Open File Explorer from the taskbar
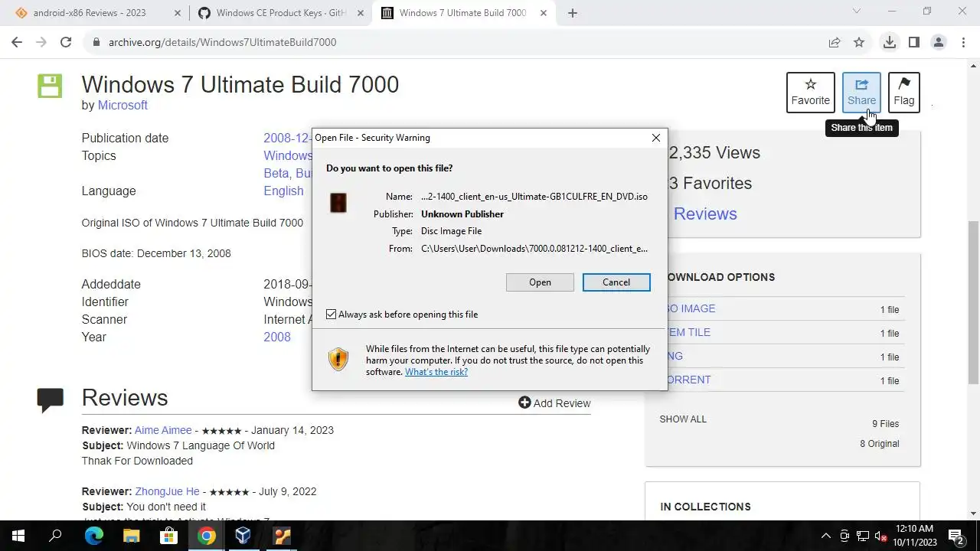Image resolution: width=980 pixels, height=551 pixels. (x=131, y=536)
